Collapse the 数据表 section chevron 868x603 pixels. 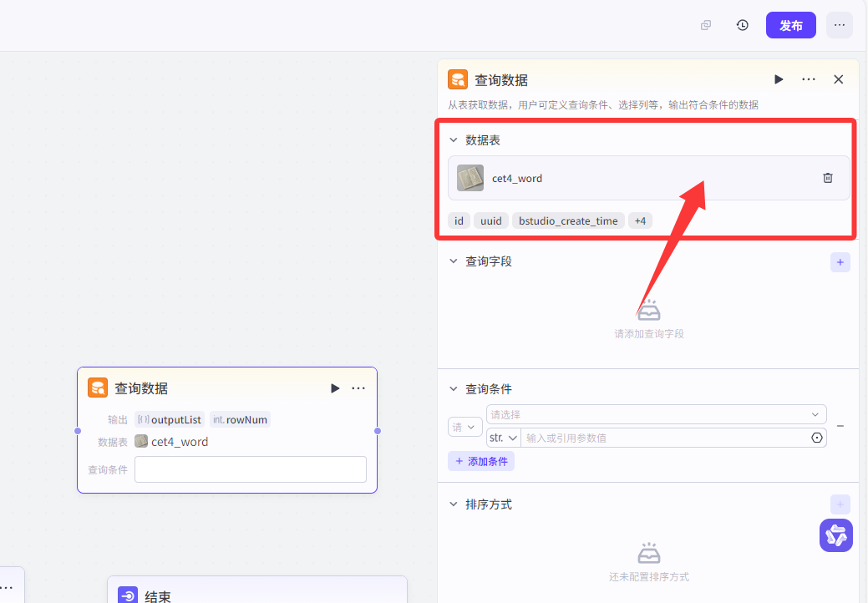click(453, 139)
